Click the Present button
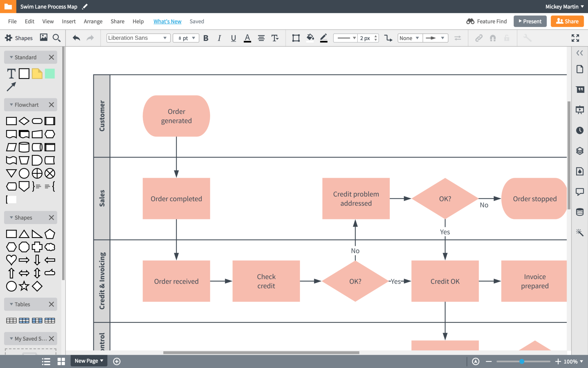 (x=530, y=21)
